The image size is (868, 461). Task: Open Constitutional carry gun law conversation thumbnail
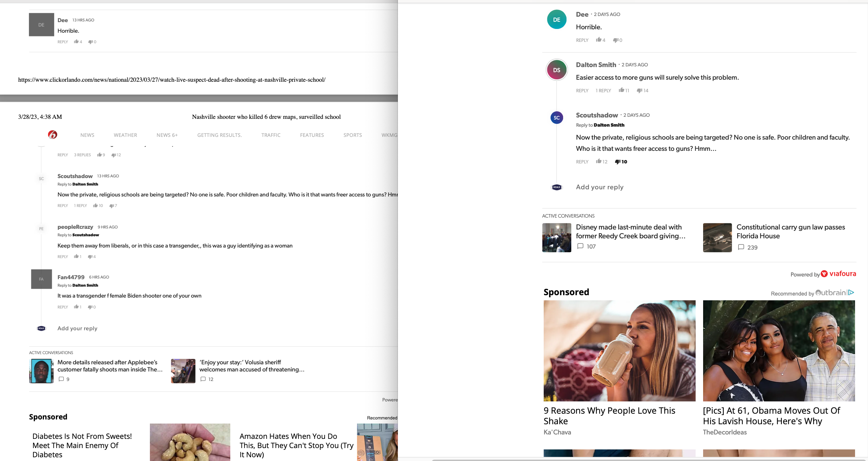coord(717,238)
